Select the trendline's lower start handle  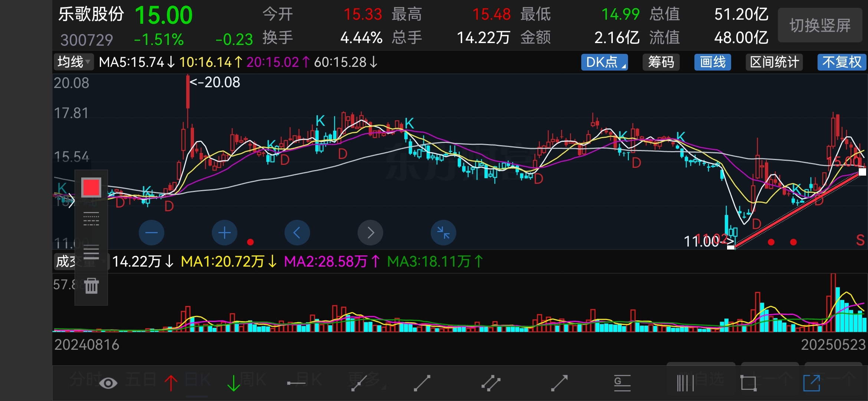(x=731, y=247)
